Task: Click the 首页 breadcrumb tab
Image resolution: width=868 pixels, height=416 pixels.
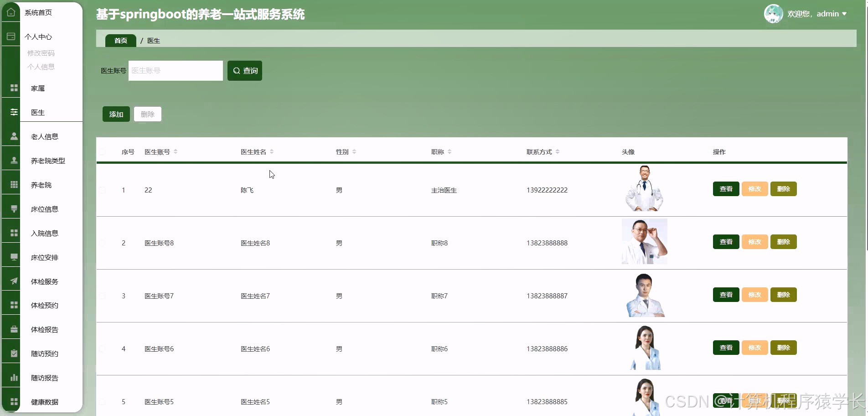Action: pyautogui.click(x=121, y=41)
